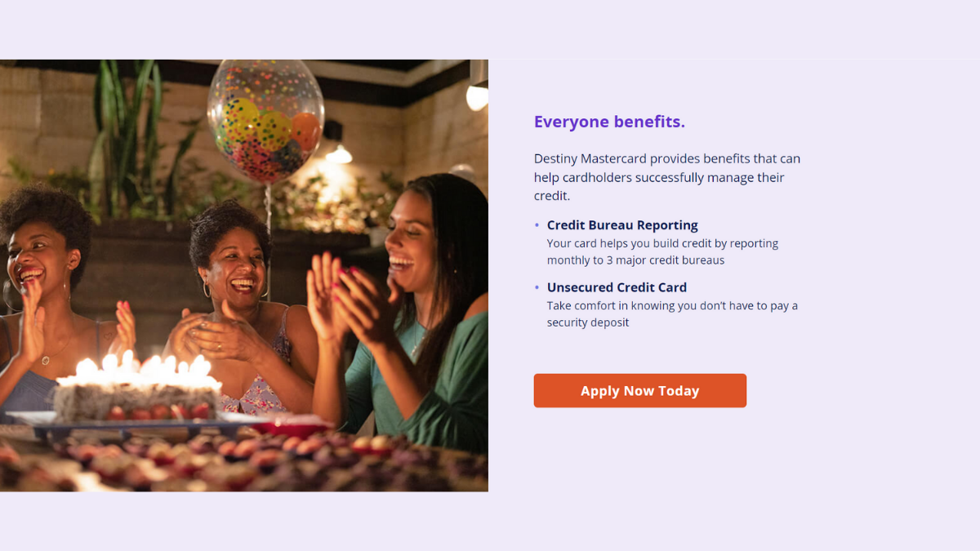Click the bullet beside Credit Bureau Reporting
Screen dimensions: 980x551
pos(537,224)
